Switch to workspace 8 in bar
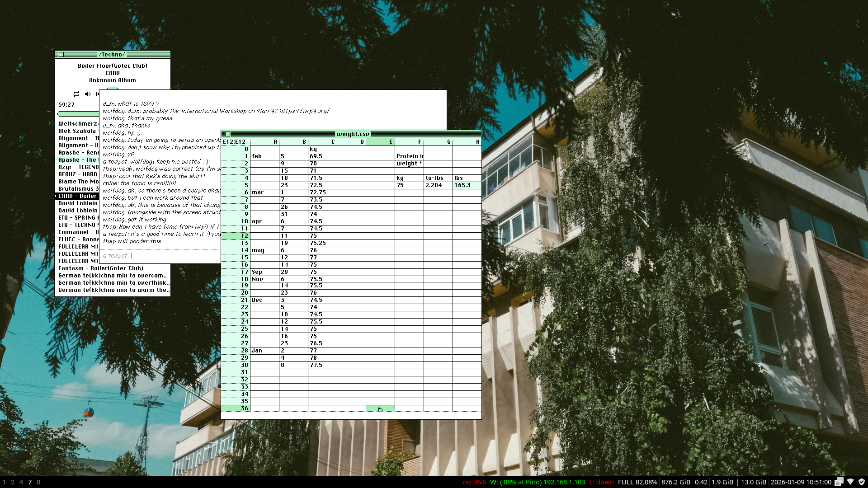This screenshot has width=868, height=488. pos(38,482)
